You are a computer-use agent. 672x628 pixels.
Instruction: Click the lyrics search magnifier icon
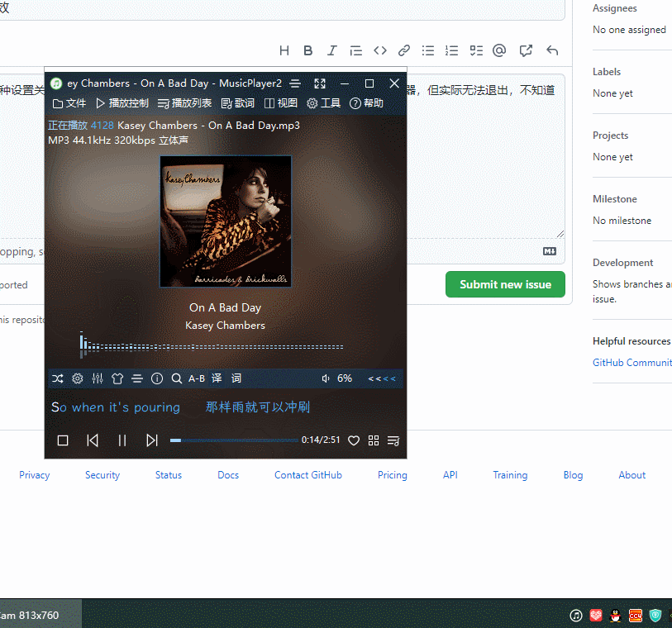[x=177, y=378]
